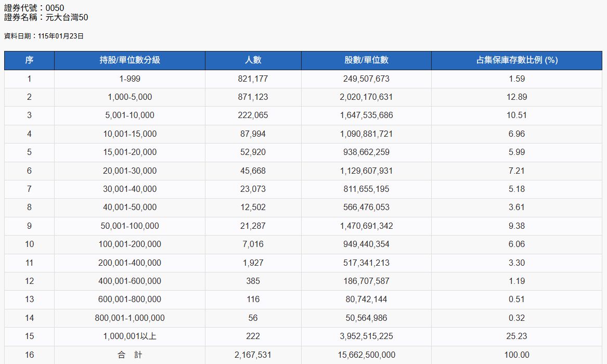Click the 持股/單位數分級 column header

[130, 60]
